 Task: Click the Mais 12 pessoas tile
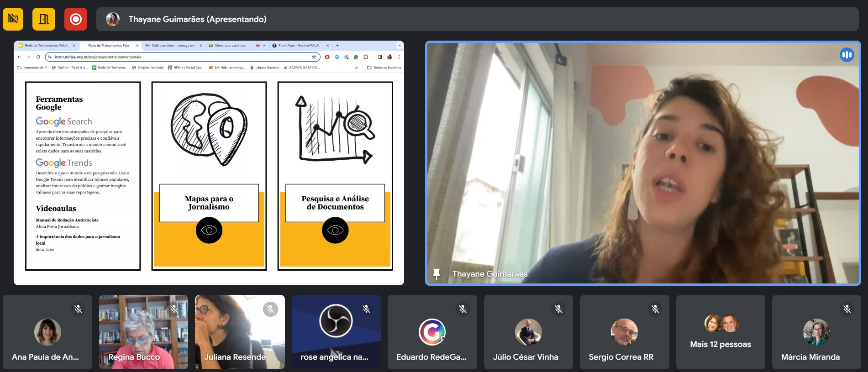(x=721, y=332)
